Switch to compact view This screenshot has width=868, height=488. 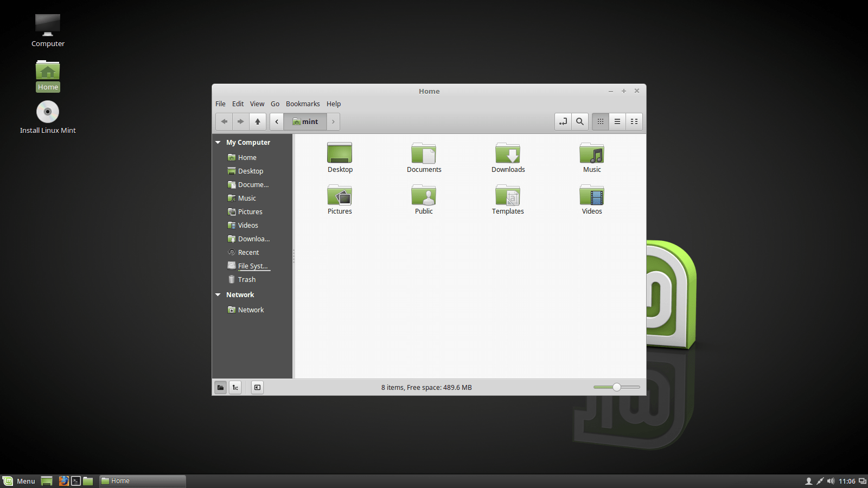(x=634, y=121)
